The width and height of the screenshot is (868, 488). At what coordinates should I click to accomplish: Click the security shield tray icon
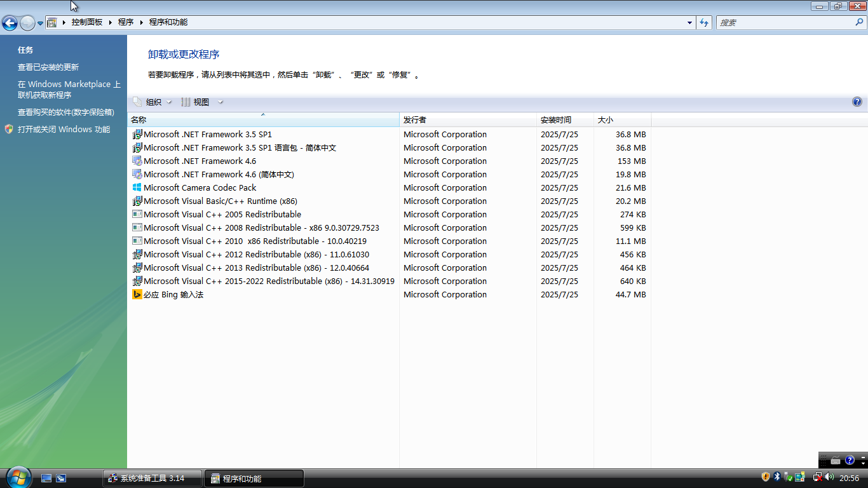(x=766, y=477)
